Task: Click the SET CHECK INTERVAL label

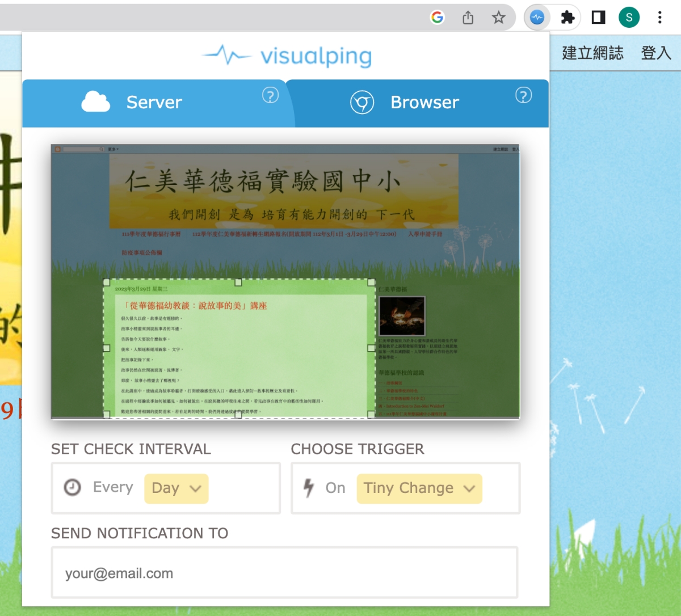Action: [x=131, y=449]
